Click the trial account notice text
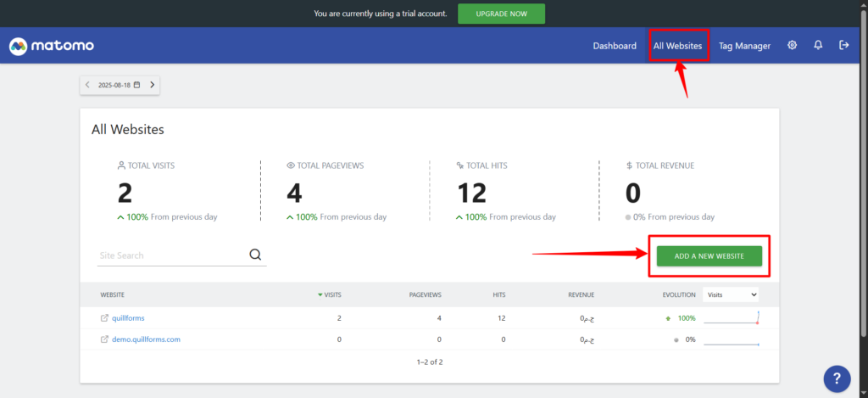 [381, 14]
